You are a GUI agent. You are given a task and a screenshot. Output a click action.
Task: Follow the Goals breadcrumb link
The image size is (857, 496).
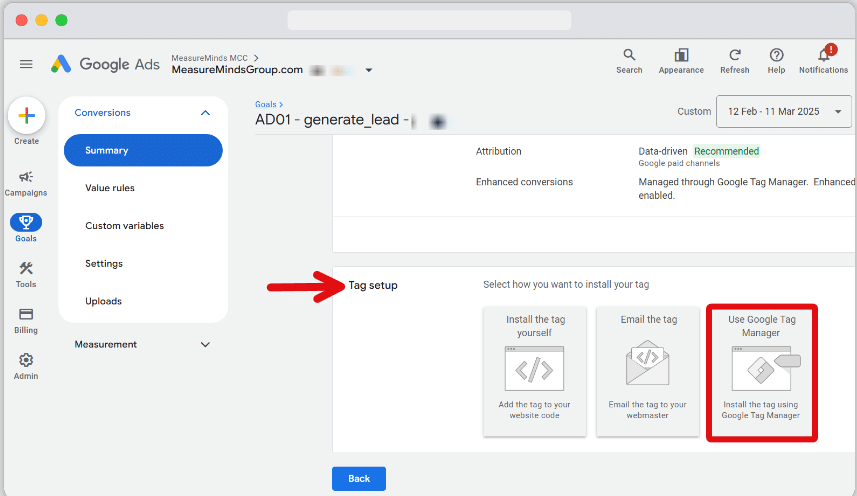pos(266,104)
